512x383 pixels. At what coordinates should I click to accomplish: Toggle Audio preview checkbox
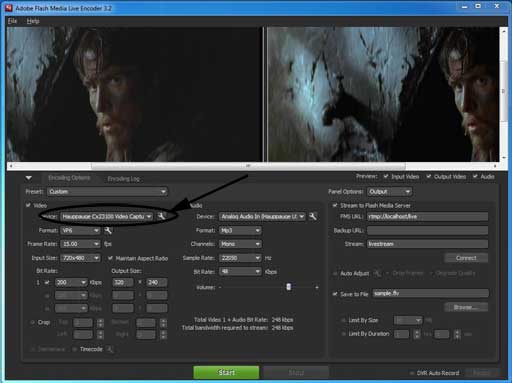tap(475, 176)
